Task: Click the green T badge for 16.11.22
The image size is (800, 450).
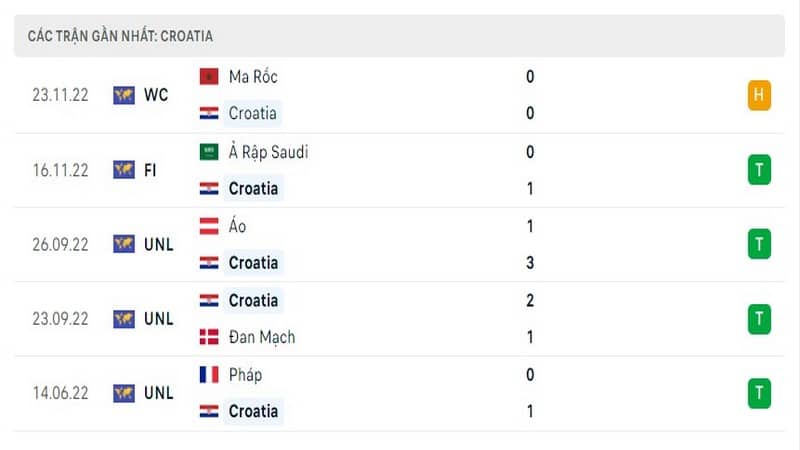Action: (x=759, y=169)
